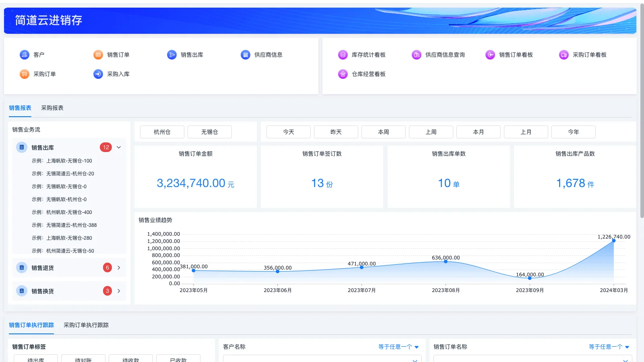Open record 无锡简道云-杭州仓-20

[63, 174]
